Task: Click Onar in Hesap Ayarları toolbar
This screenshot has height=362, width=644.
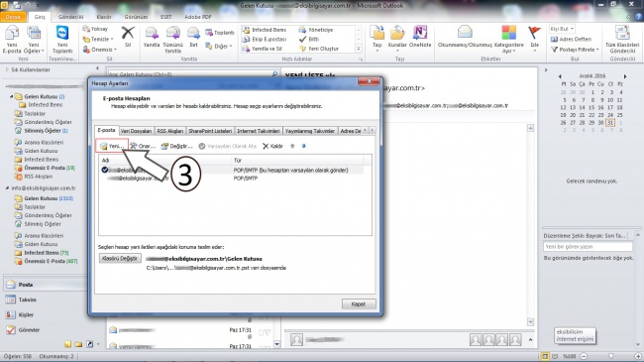Action: pos(143,146)
